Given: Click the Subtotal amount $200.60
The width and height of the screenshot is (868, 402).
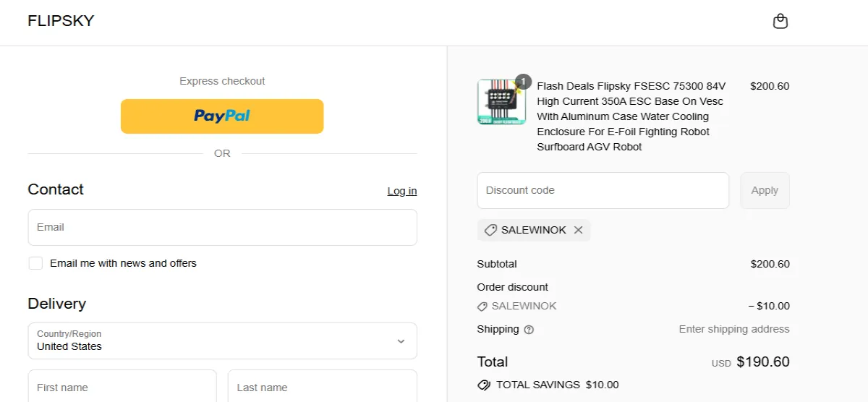Looking at the screenshot, I should pos(770,264).
